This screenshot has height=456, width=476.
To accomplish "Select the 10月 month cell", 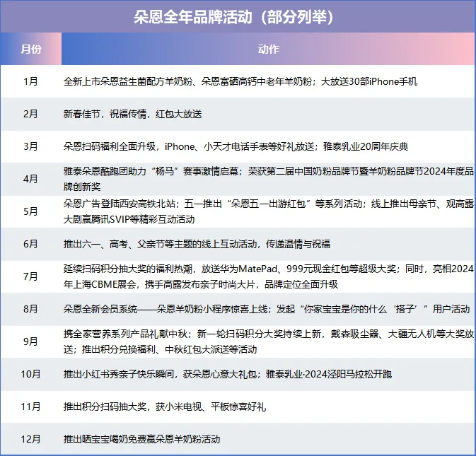I will 31,374.
